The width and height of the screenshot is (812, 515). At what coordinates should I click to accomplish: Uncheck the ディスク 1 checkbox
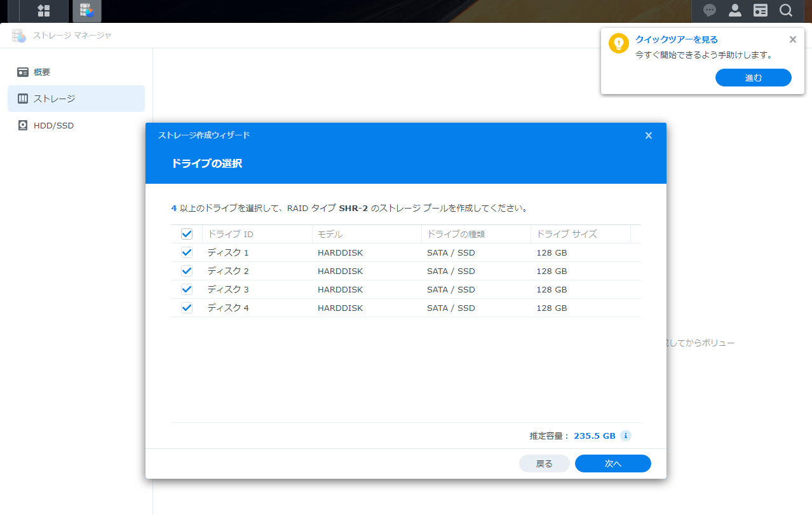click(187, 252)
